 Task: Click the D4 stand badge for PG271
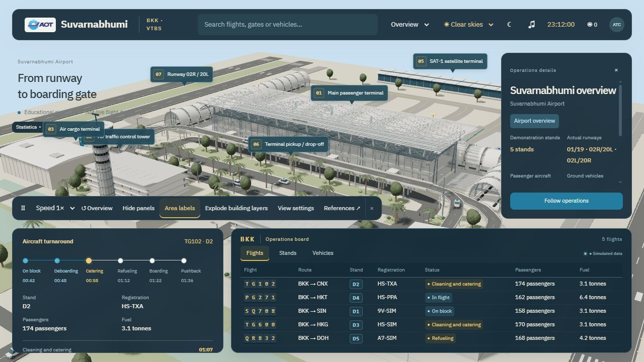pos(356,298)
